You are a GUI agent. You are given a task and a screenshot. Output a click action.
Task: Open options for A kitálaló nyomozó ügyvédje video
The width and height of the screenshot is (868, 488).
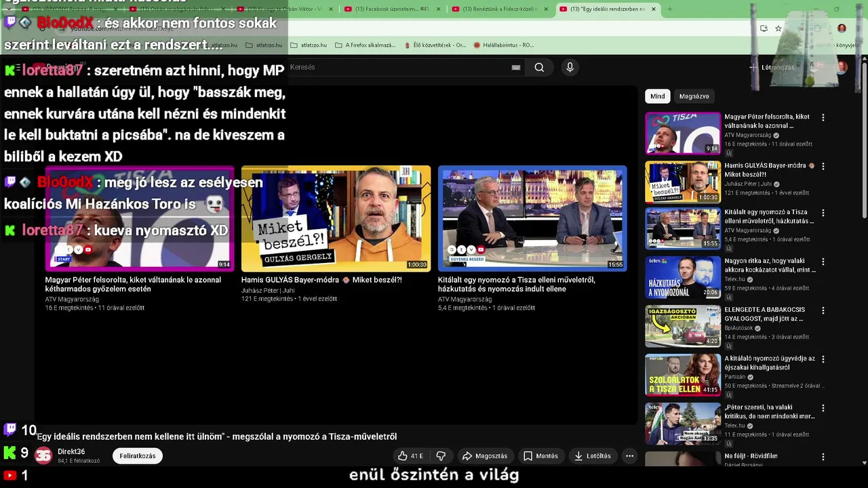tap(823, 359)
